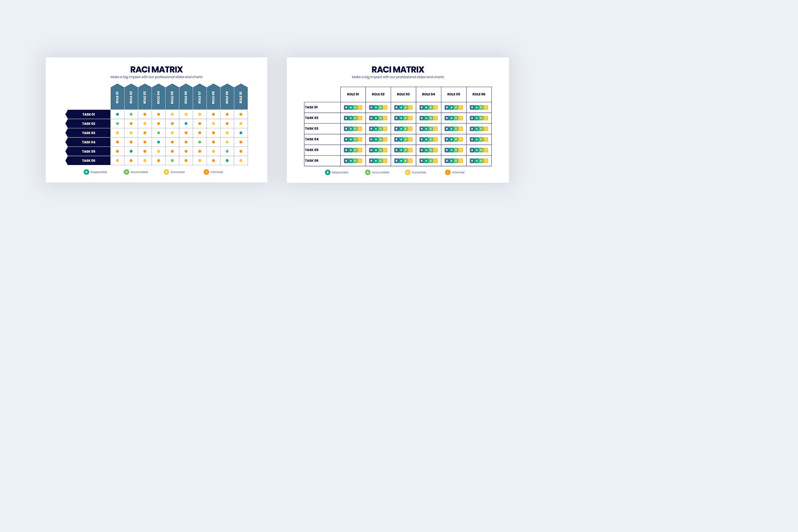Viewport: 798px width, 532px height.
Task: Toggle the teal dot for TASK 03 under ROLE 10
Action: tap(241, 133)
